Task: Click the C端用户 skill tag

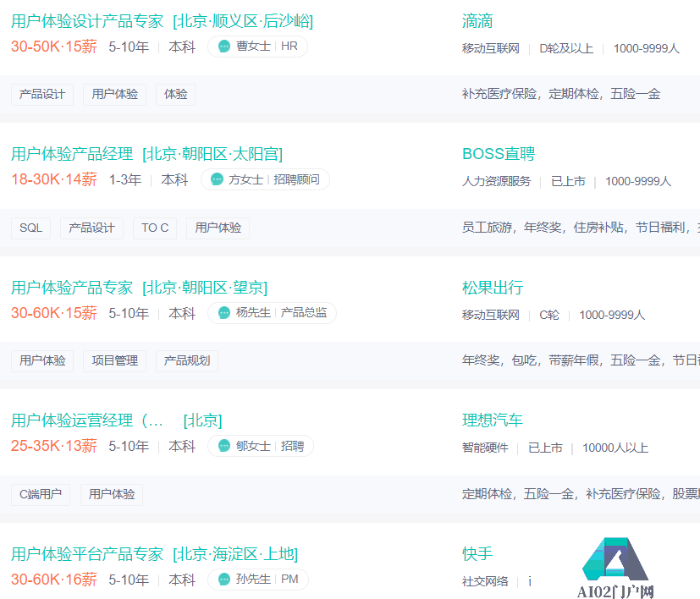Action: tap(41, 494)
